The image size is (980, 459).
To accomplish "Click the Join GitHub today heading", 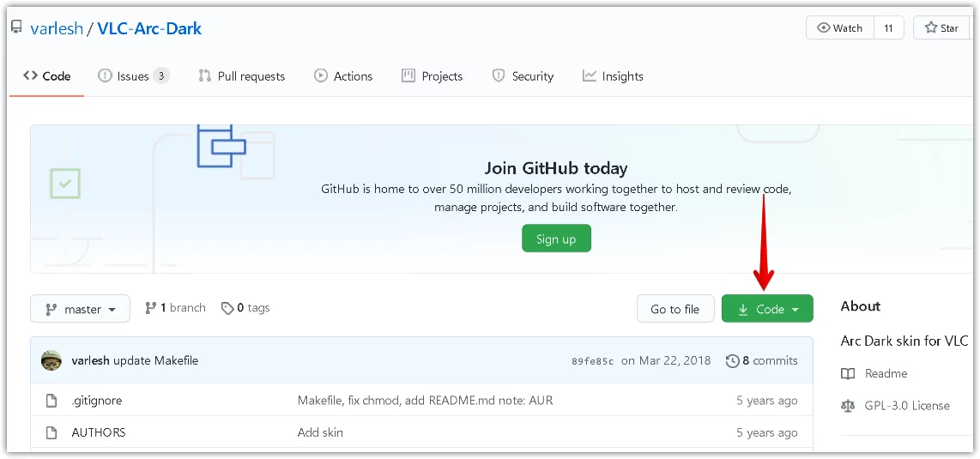I will pyautogui.click(x=556, y=168).
